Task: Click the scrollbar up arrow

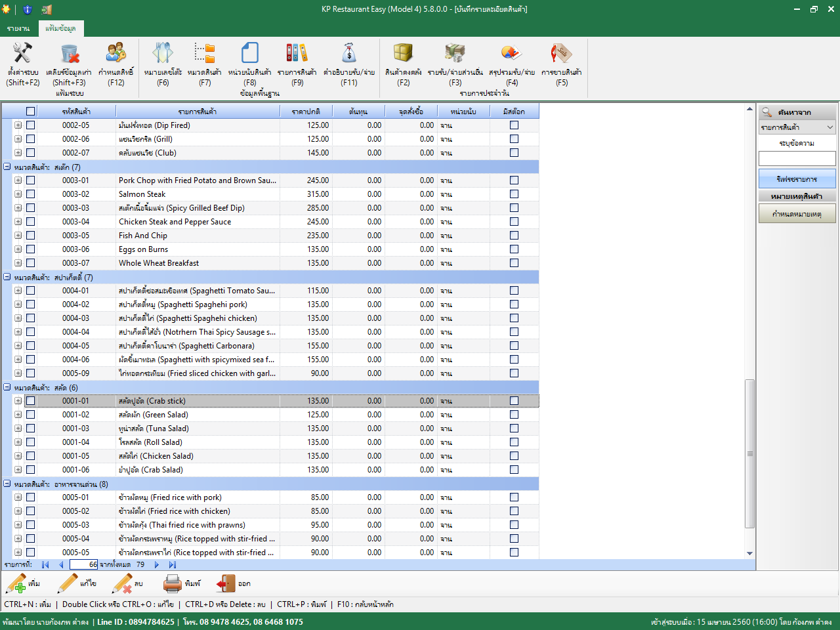Action: click(x=750, y=109)
